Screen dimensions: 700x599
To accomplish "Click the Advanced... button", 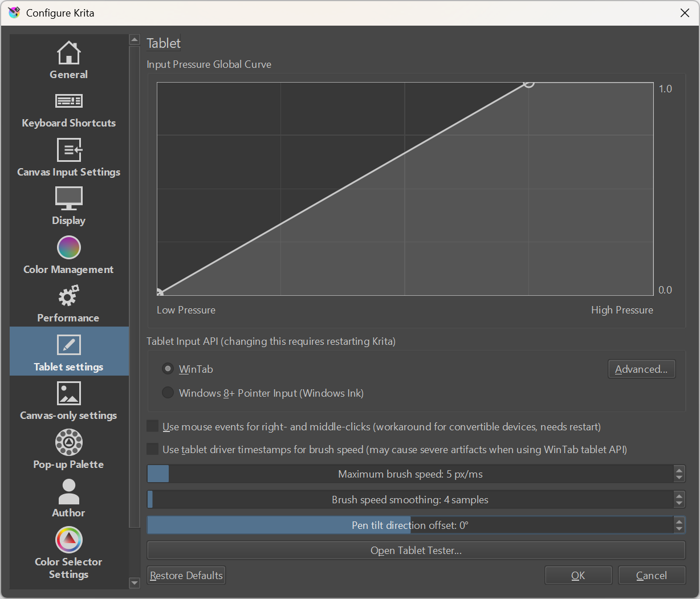I will point(641,369).
